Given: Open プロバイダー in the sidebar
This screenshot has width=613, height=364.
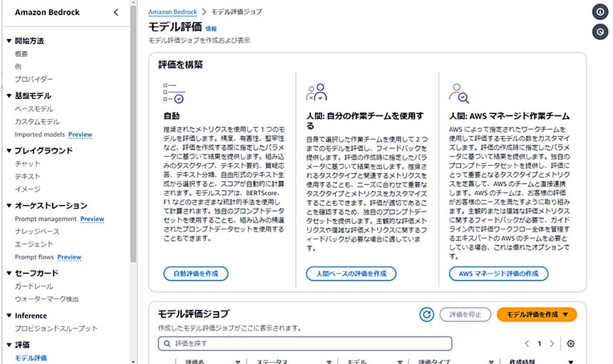Looking at the screenshot, I should (x=34, y=79).
